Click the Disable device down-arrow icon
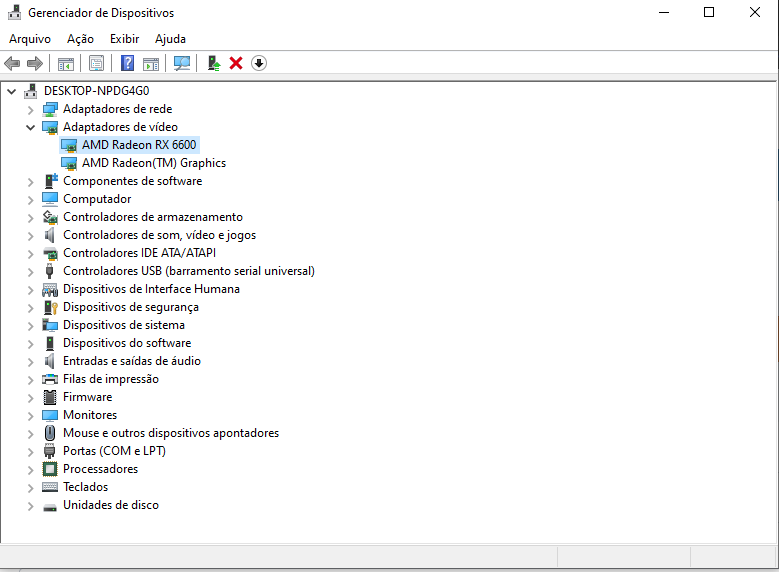This screenshot has width=779, height=572. tap(259, 63)
